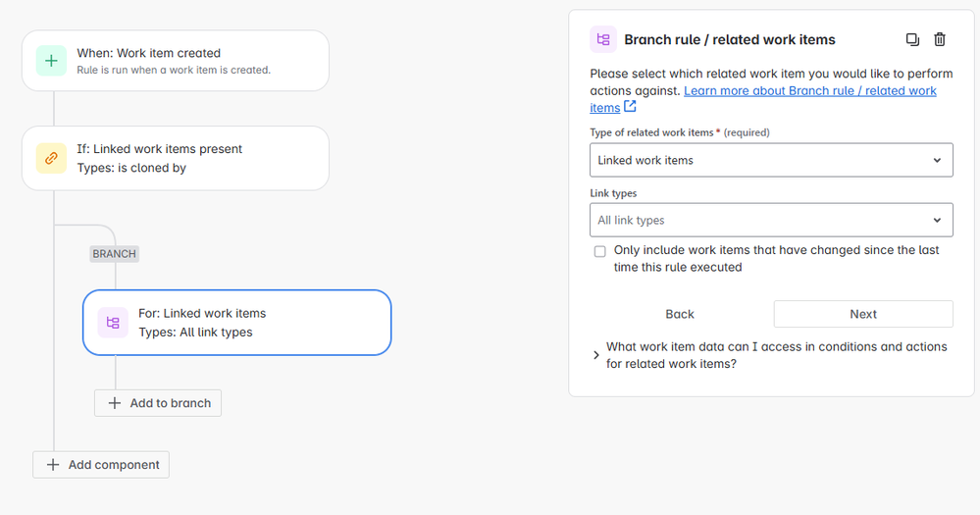Click the Next button
The image size is (980, 515).
pos(863,314)
